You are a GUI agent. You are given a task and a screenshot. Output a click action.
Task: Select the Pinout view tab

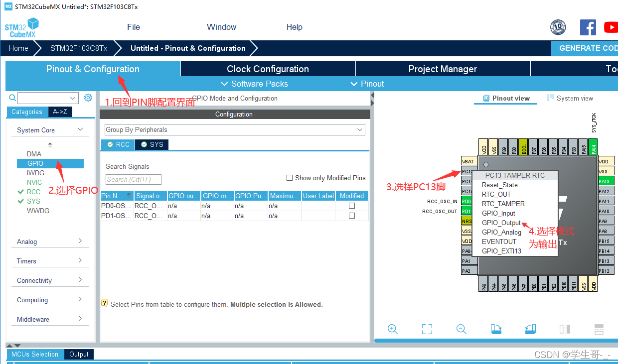click(x=506, y=98)
